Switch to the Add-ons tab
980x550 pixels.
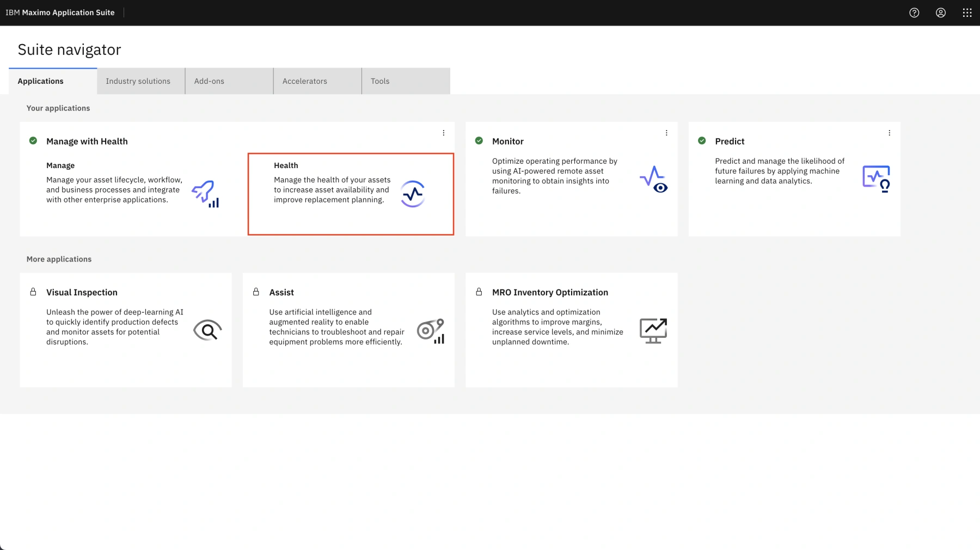coord(229,81)
